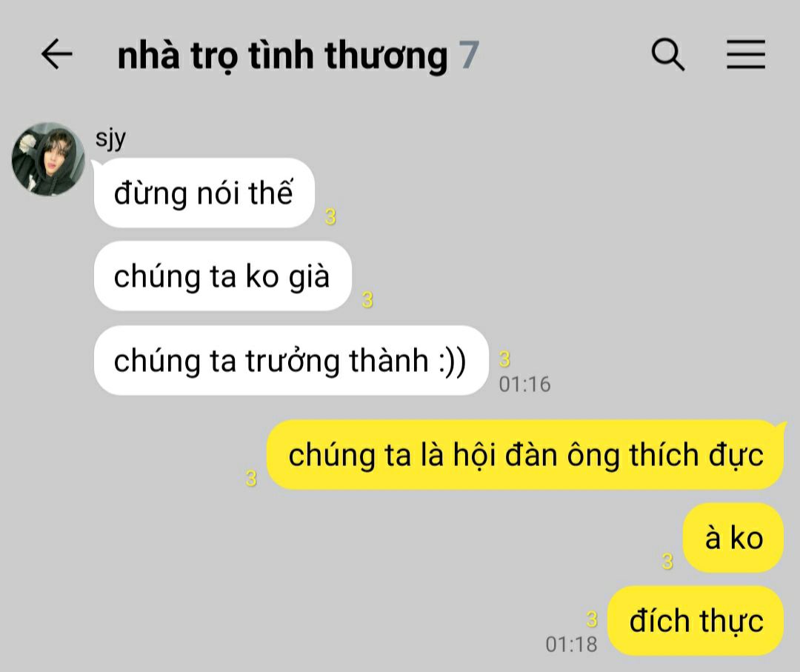Open sjy's profile avatar picture
The width and height of the screenshot is (800, 672).
[48, 159]
